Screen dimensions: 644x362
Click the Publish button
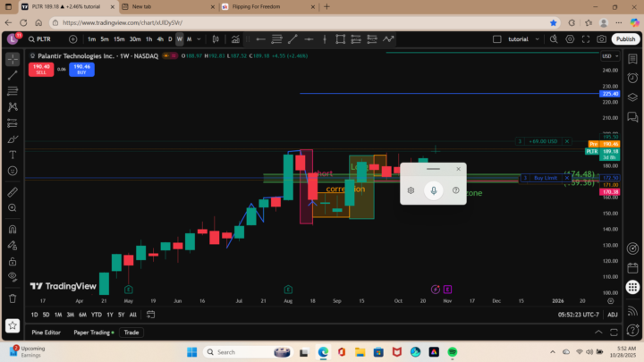[x=625, y=39]
